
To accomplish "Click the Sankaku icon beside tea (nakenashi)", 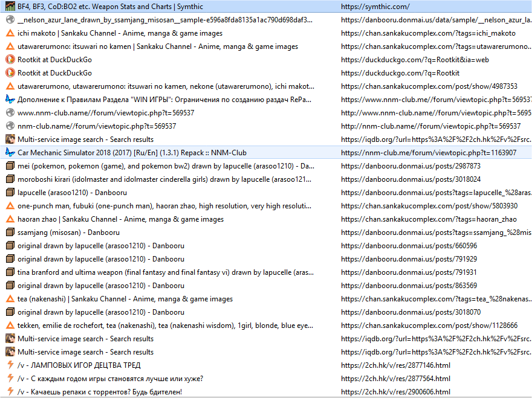I will 10,299.
